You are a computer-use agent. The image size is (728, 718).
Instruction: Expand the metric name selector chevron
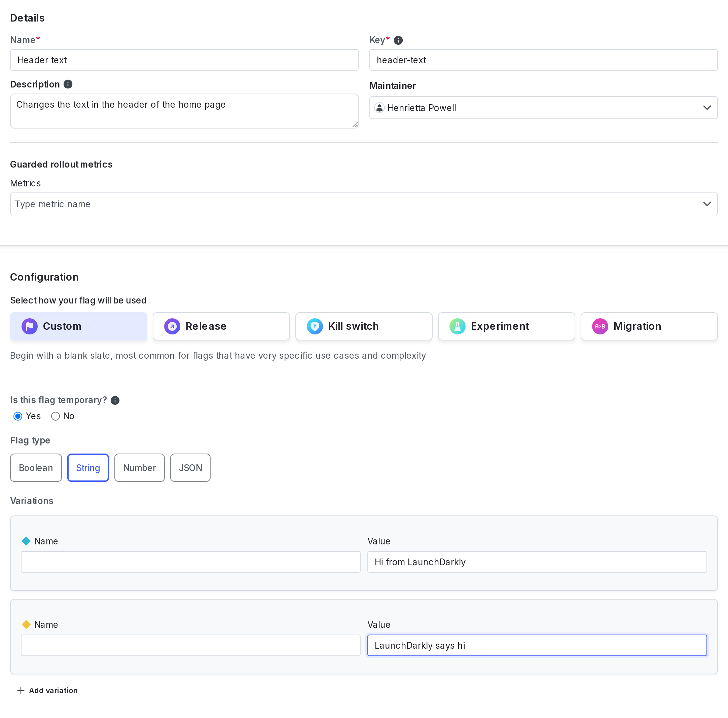707,204
